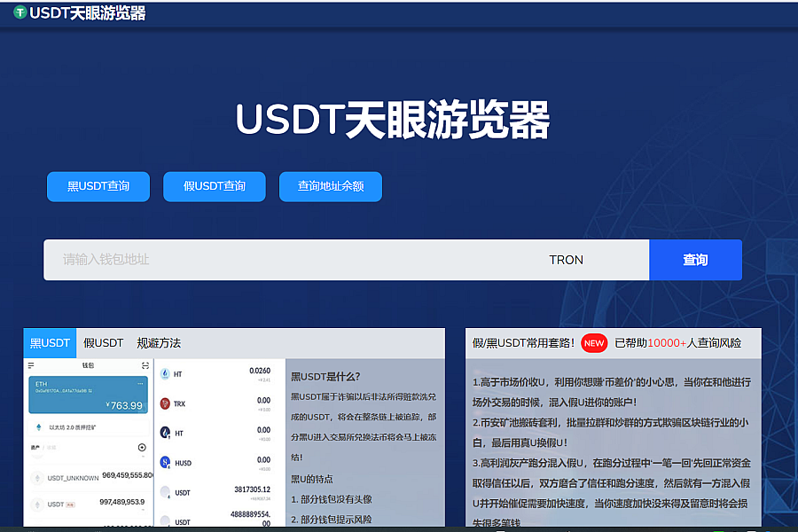This screenshot has width=798, height=532.
Task: Click the 假/黑USDT常用套路! panel heading
Action: point(523,343)
